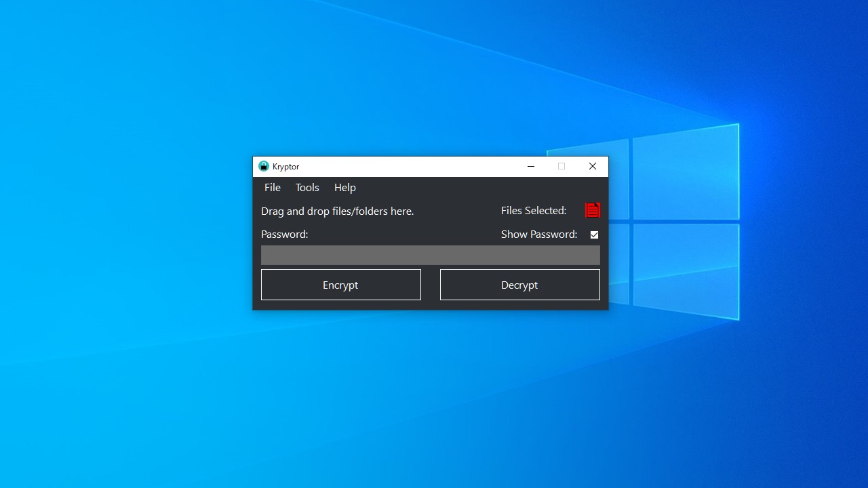Viewport: 868px width, 488px height.
Task: Click the 'Files Selected:' label
Action: (534, 211)
